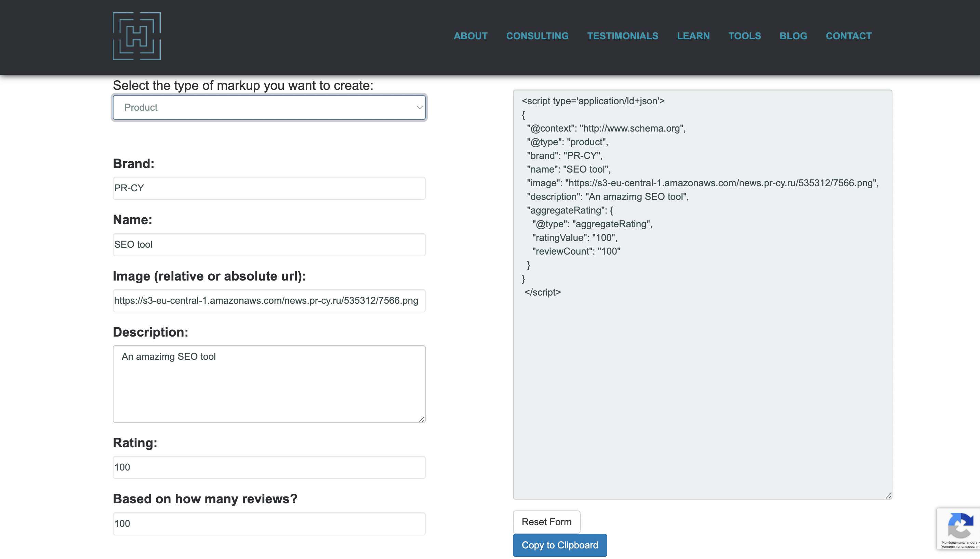Click inside the Description textarea
Screen dimensions: 980x559
coord(268,384)
